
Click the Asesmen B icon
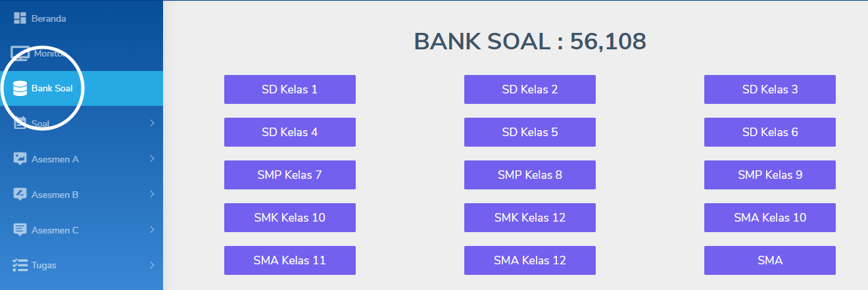pyautogui.click(x=20, y=194)
